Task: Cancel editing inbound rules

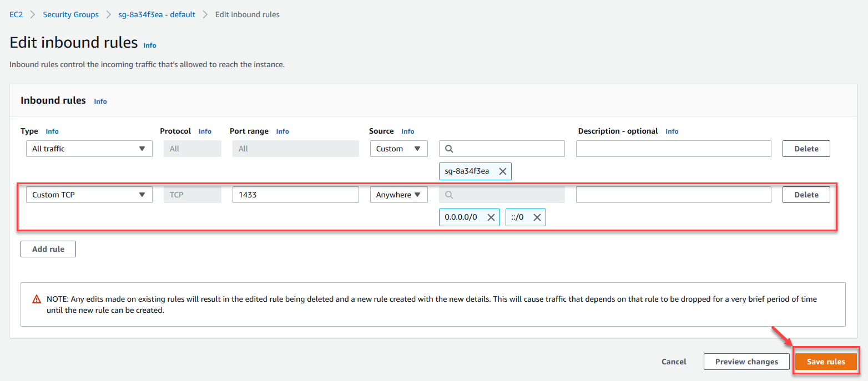Action: pyautogui.click(x=674, y=362)
